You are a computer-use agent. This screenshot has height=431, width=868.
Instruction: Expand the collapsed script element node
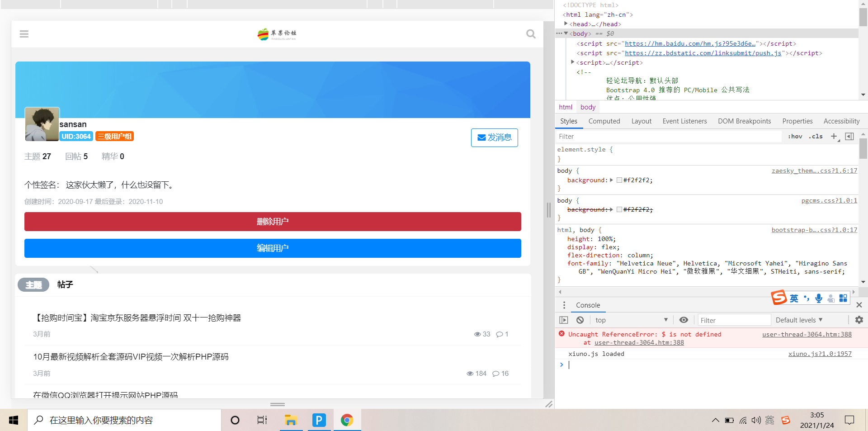coord(572,62)
